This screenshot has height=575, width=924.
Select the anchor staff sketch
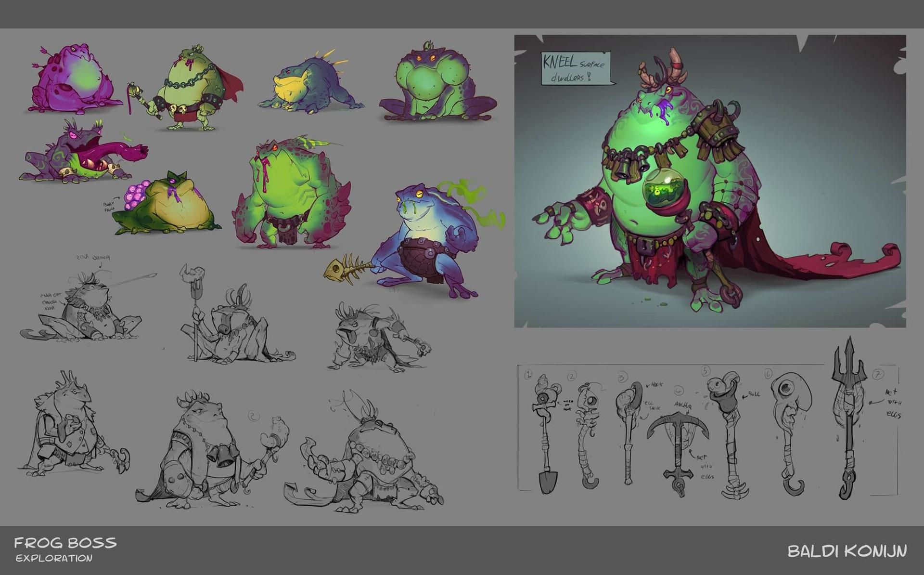pos(678,445)
